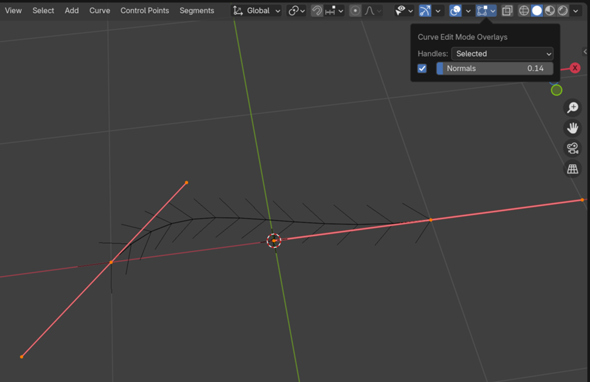Image resolution: width=590 pixels, height=382 pixels.
Task: Switch to material preview shading
Action: (x=550, y=11)
